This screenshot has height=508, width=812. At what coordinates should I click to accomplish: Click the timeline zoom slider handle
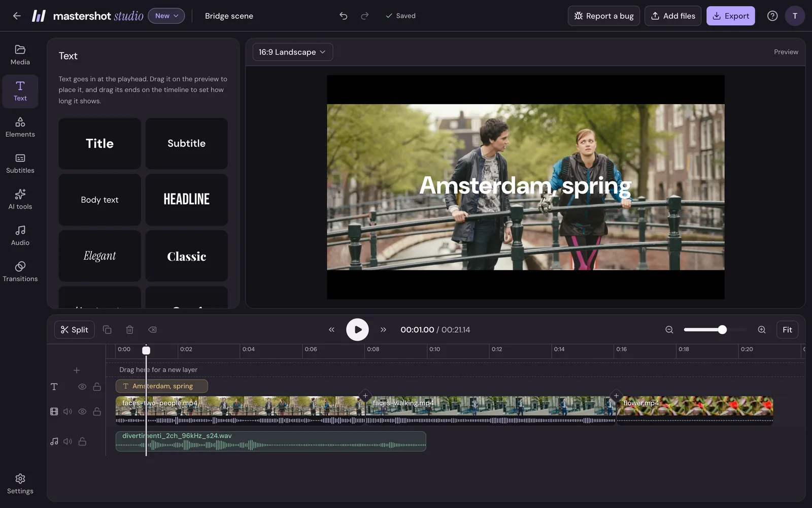(x=722, y=330)
